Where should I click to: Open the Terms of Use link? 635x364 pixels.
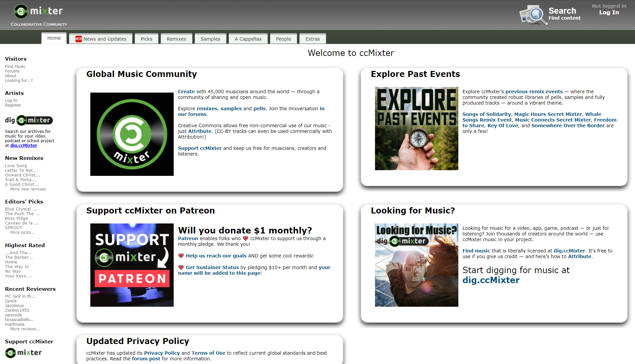tap(209, 353)
